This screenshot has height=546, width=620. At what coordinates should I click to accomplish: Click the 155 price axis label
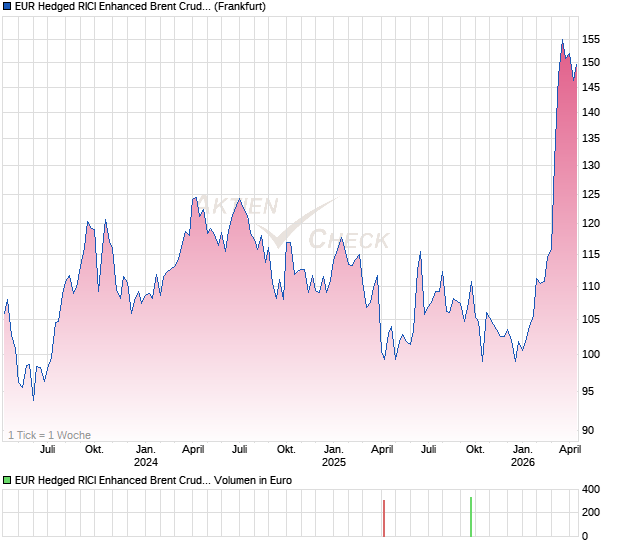[x=591, y=40]
